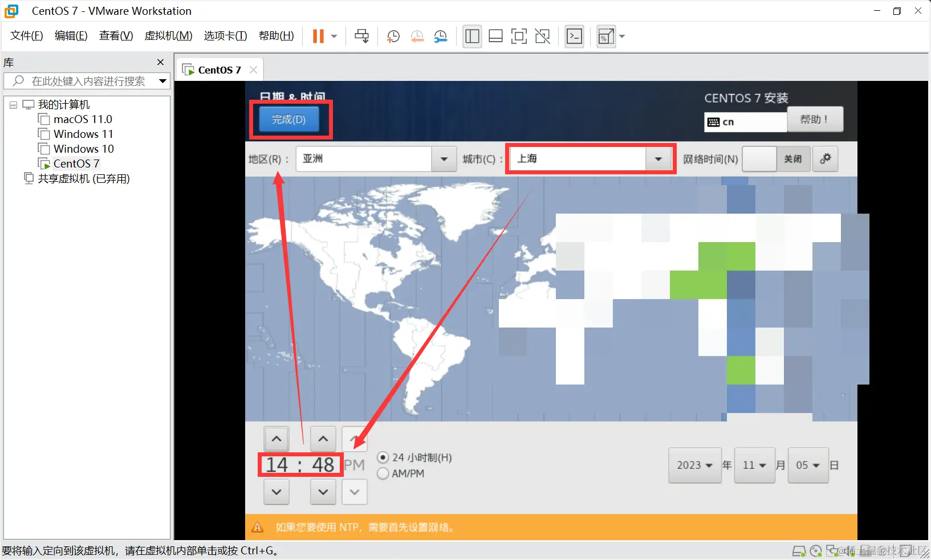The height and width of the screenshot is (560, 931).
Task: Open the NTP server settings gear
Action: (x=825, y=159)
